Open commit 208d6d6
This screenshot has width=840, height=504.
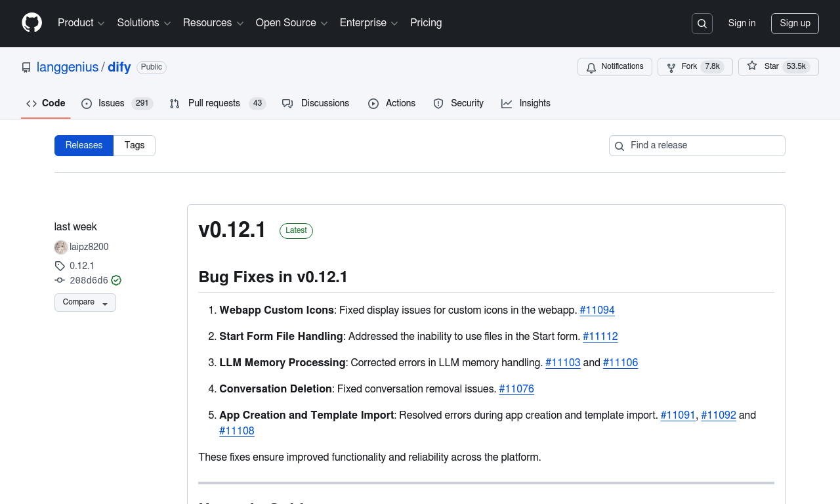tap(89, 281)
